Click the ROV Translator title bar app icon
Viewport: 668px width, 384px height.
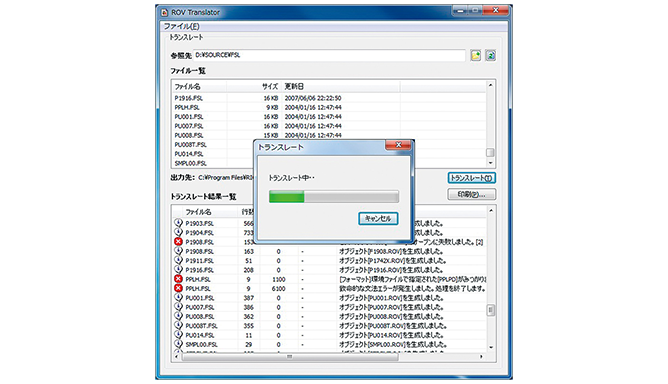[164, 12]
